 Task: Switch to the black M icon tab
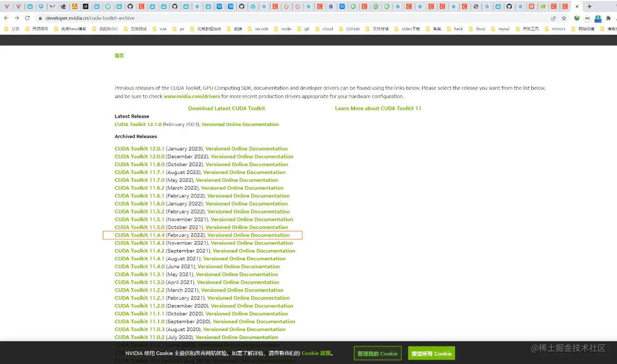[85, 7]
